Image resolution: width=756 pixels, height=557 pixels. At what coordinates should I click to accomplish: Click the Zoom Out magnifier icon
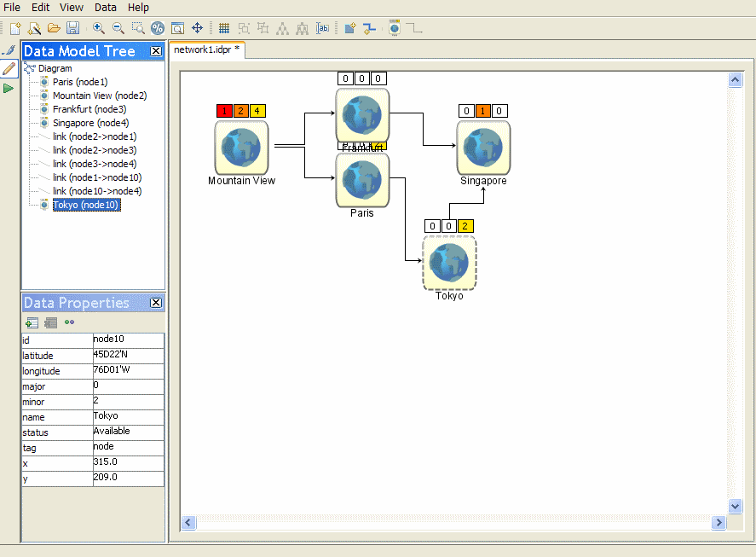[x=118, y=28]
